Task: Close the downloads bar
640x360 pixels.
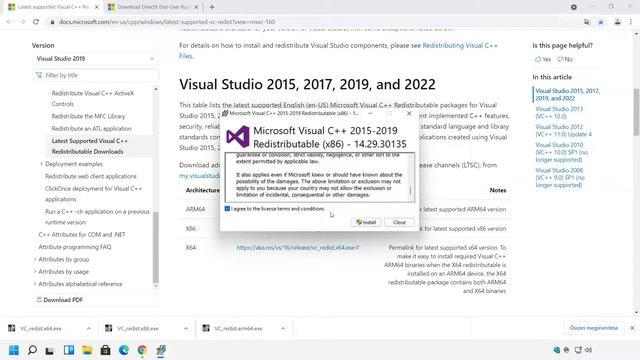Action: [632, 328]
